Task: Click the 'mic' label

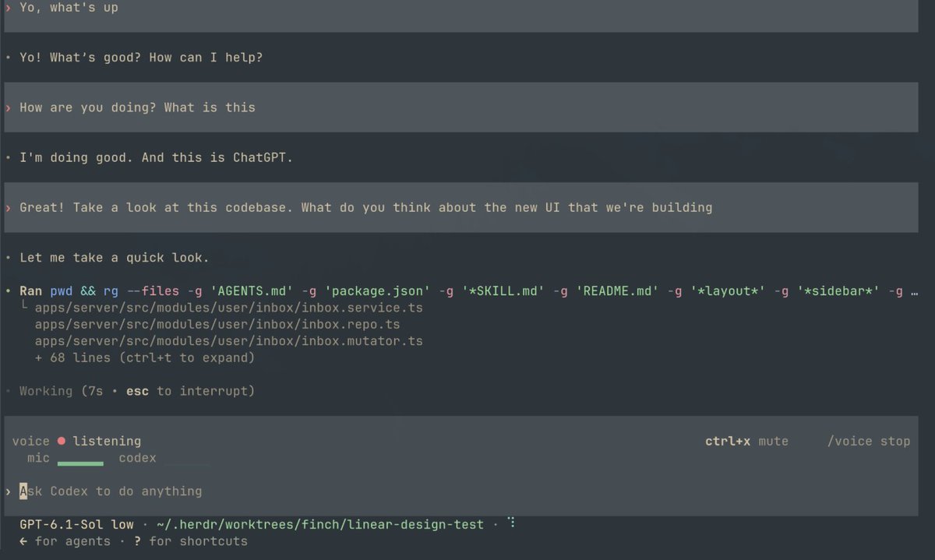Action: [x=38, y=458]
